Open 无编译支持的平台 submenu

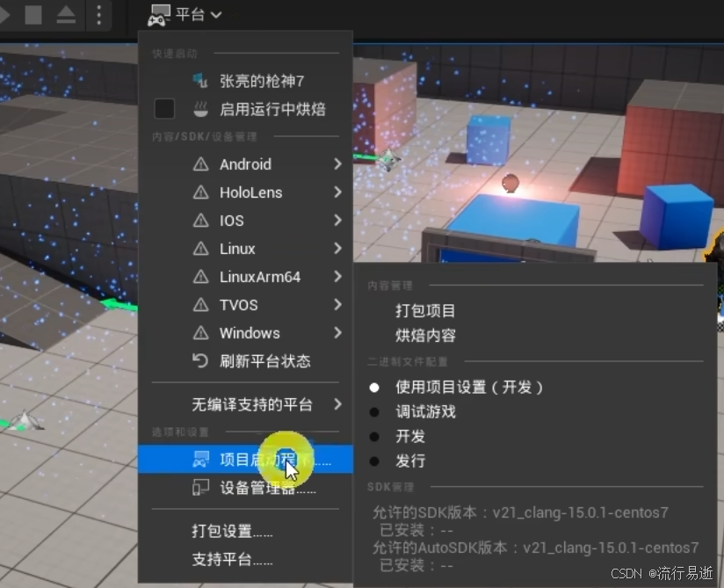(246, 404)
